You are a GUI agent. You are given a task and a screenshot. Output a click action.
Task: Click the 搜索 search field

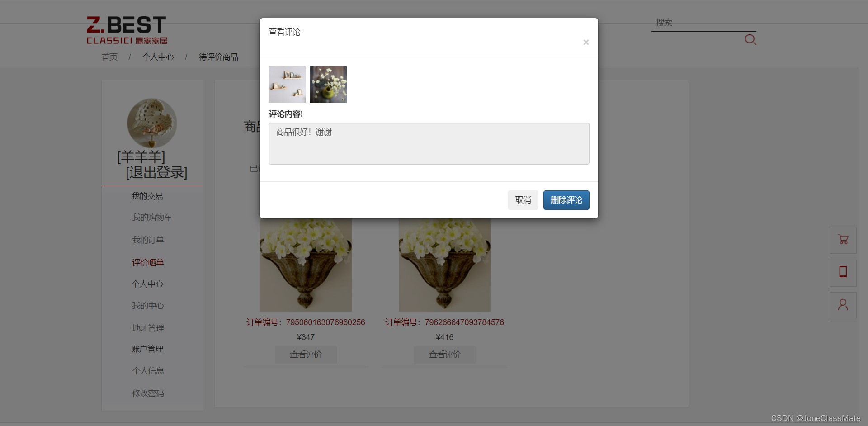pos(703,23)
